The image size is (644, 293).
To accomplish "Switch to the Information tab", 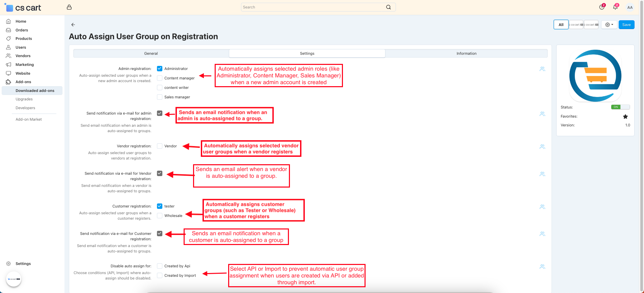I will [466, 53].
